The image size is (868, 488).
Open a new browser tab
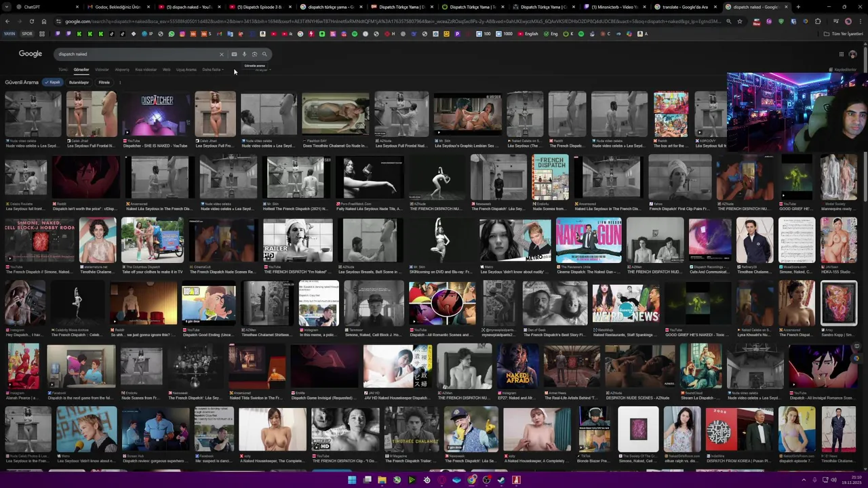pos(798,7)
